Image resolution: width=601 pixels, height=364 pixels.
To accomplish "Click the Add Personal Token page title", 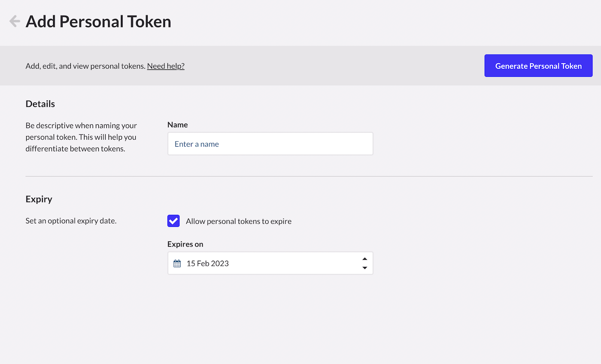I will coord(98,21).
